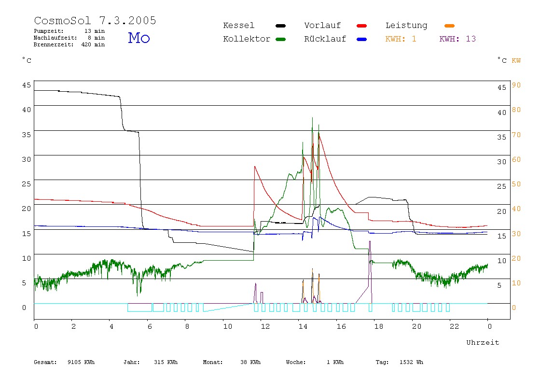Click the yearly value "315 KWh"
The width and height of the screenshot is (554, 392).
166,362
